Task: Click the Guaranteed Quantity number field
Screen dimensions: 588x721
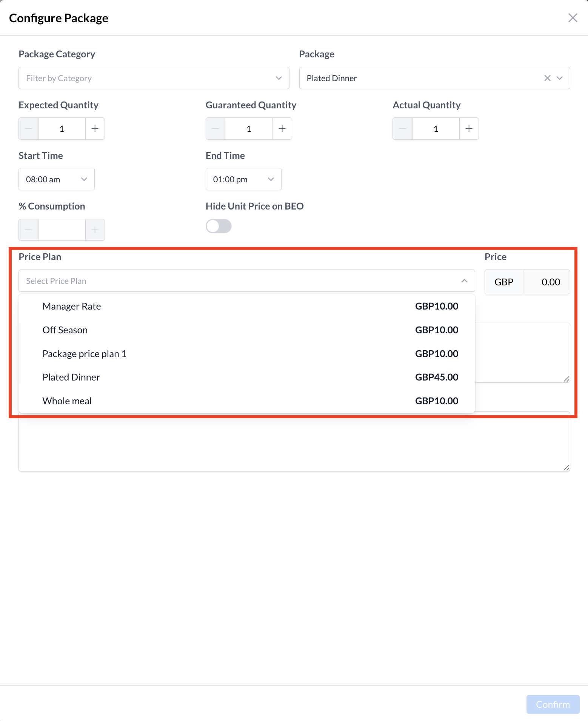Action: [249, 129]
